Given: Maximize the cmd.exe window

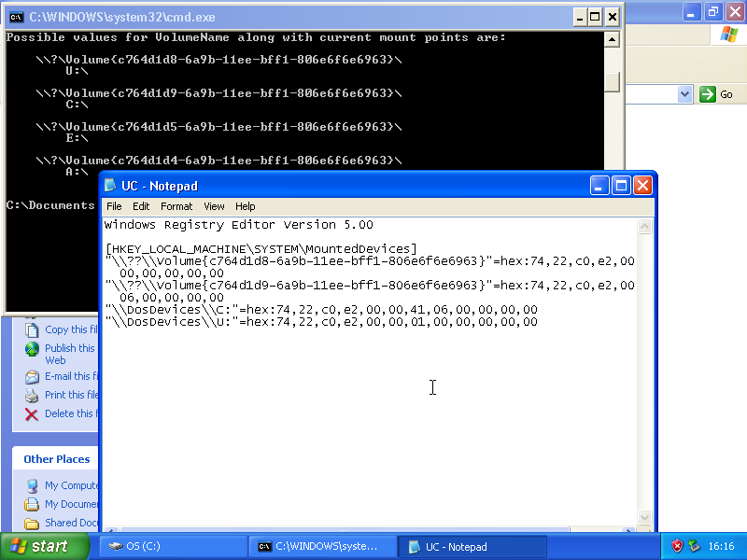Looking at the screenshot, I should [x=595, y=17].
